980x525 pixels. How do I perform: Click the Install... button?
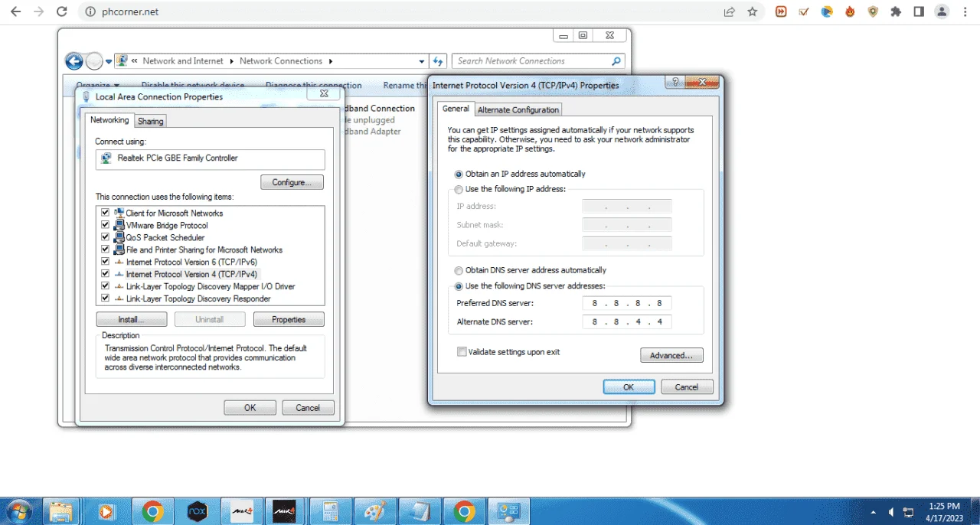(132, 319)
